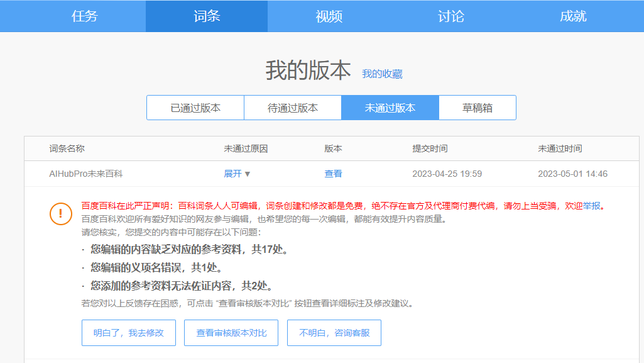This screenshot has width=644, height=363.
Task: Click 查看 link in the 版本 column
Action: [x=333, y=174]
